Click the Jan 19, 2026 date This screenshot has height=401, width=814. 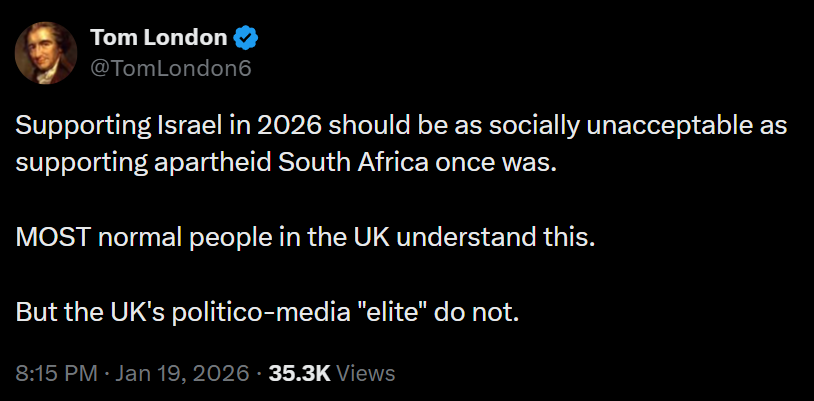tap(181, 373)
